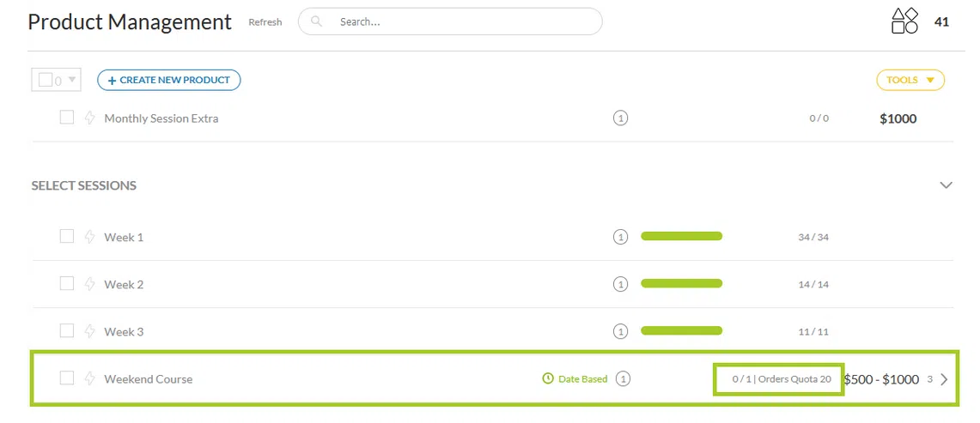Click the Refresh link
Screen dimensions: 980x423
coord(265,22)
